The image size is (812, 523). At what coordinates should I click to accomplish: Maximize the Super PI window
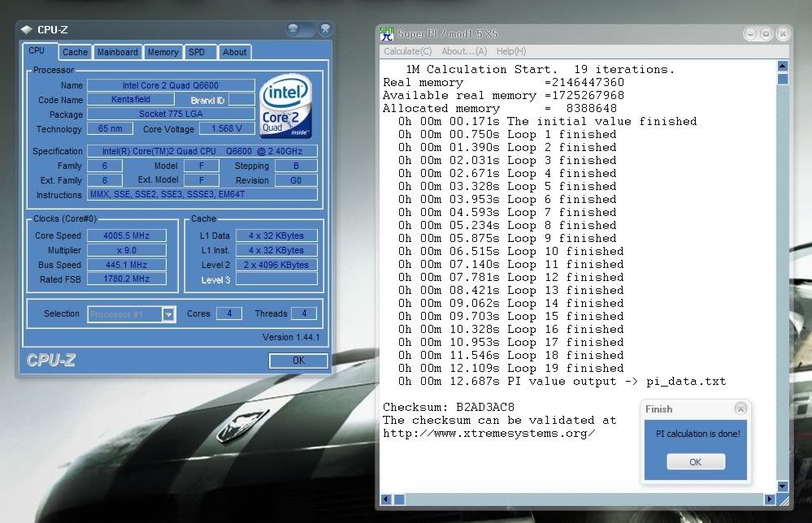click(x=766, y=34)
